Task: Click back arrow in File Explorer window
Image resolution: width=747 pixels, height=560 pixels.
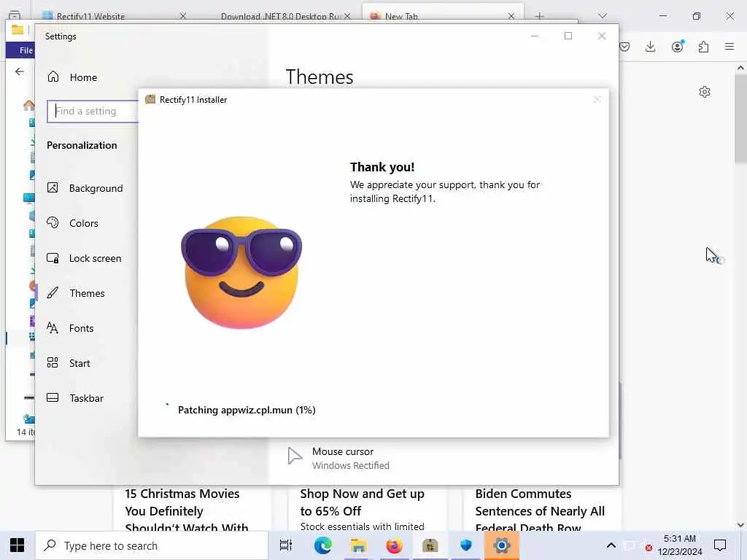Action: point(19,71)
